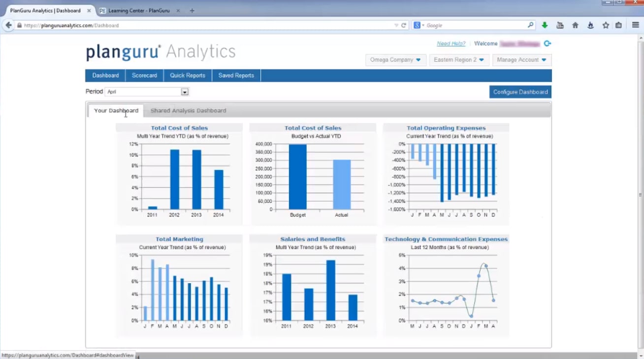644x359 pixels.
Task: Click the bookmark star icon in the toolbar
Action: [x=606, y=25]
